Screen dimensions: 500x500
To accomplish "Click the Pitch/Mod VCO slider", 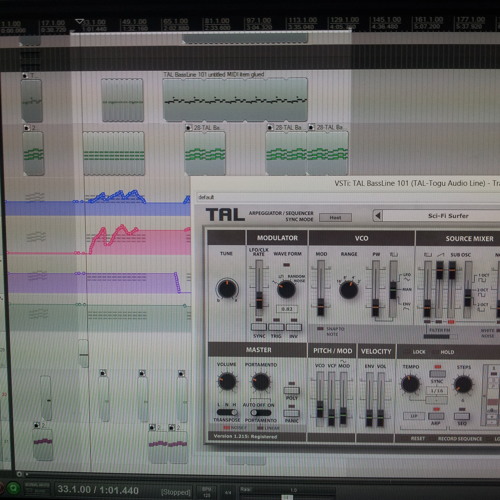I will 320,399.
